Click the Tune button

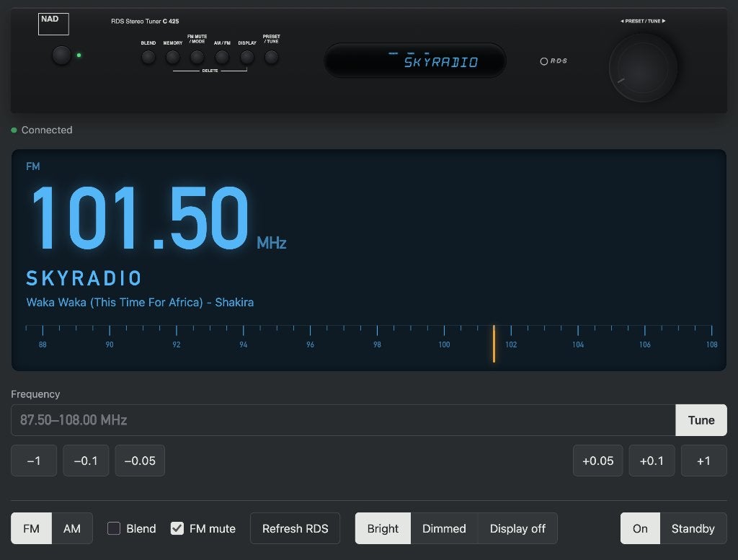[701, 420]
